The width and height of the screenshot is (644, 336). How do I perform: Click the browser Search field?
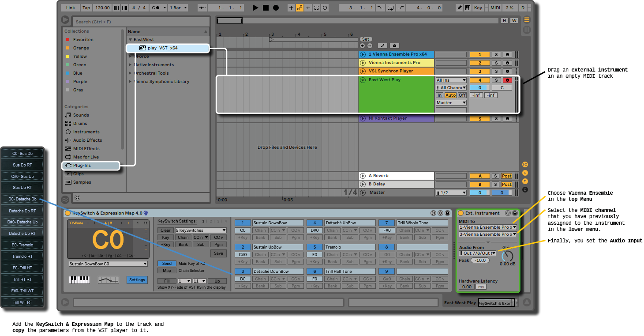coord(141,22)
